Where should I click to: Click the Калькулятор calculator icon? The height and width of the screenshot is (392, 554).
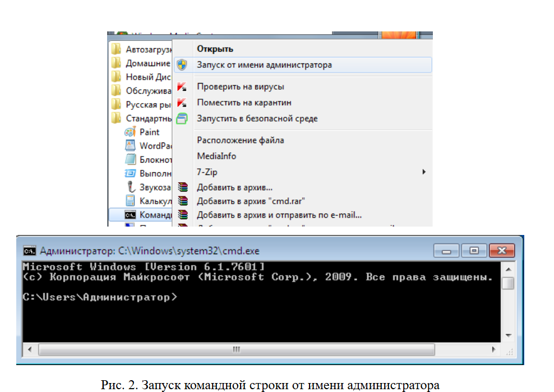[130, 201]
